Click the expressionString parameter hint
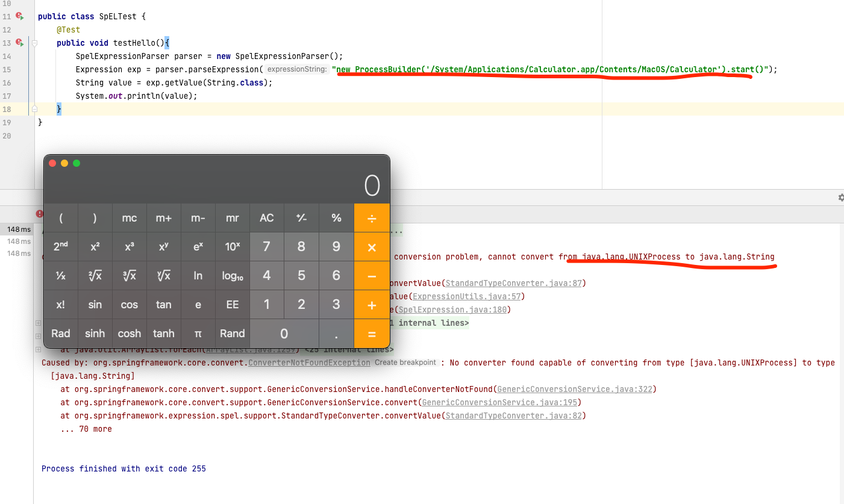The width and height of the screenshot is (844, 504). click(x=297, y=69)
